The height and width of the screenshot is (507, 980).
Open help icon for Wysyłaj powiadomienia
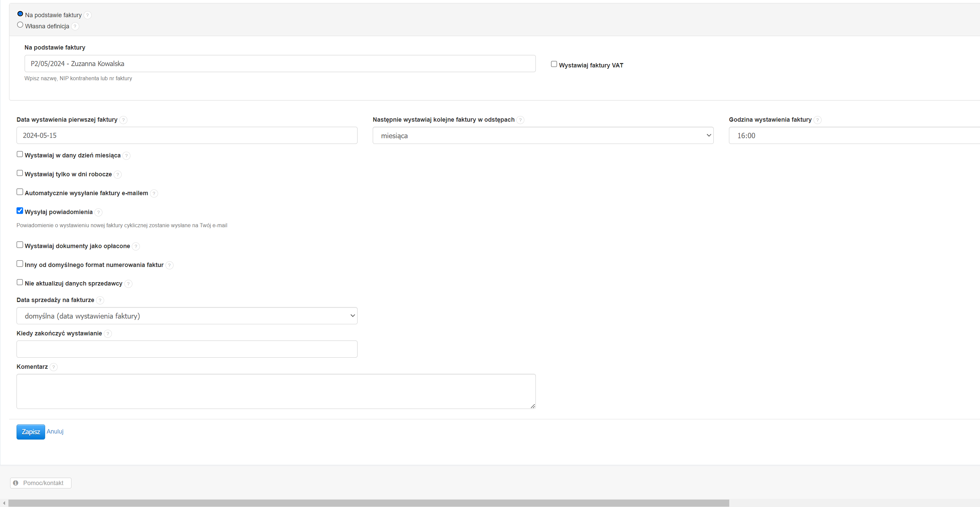click(98, 212)
